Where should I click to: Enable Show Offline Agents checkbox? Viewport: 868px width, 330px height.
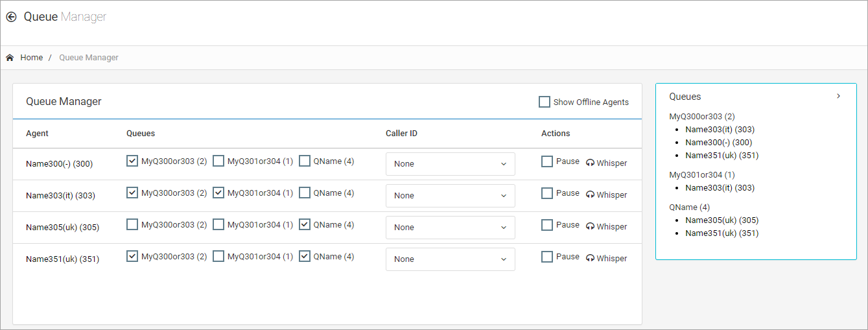(x=545, y=102)
